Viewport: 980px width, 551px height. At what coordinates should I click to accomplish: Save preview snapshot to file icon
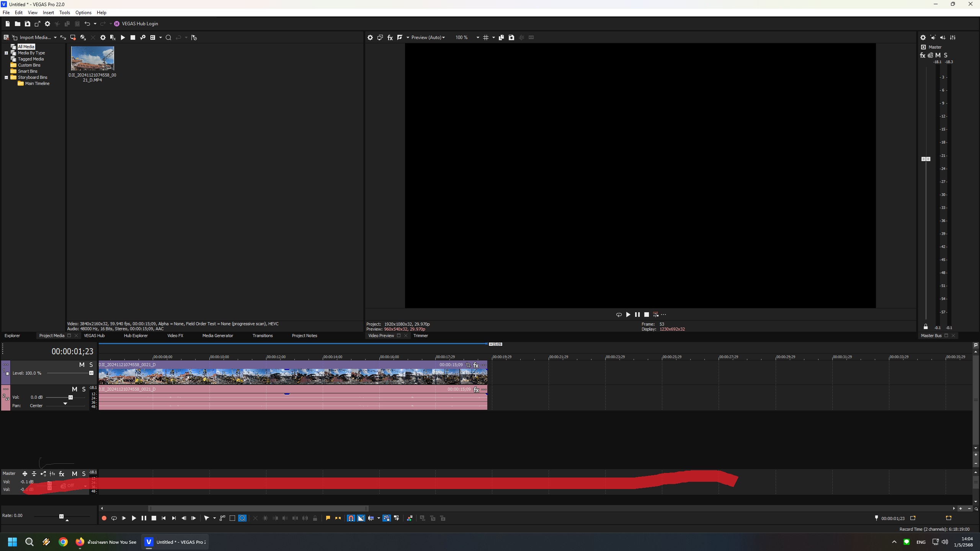click(511, 37)
